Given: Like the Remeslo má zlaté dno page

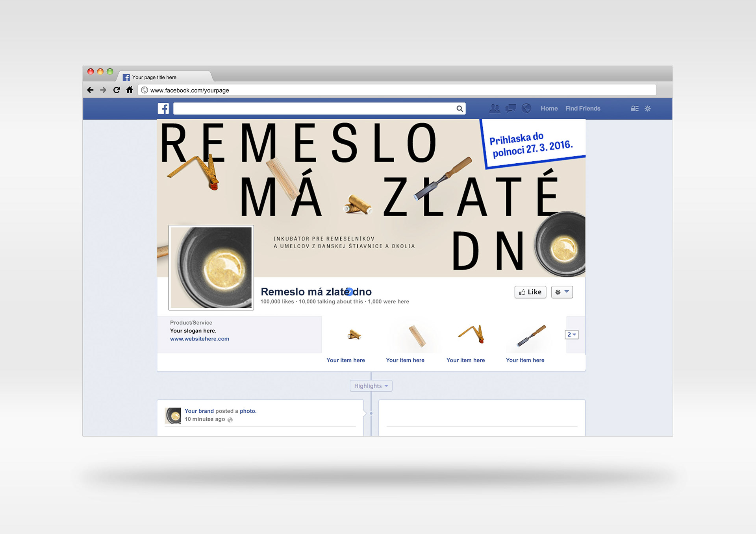Looking at the screenshot, I should pyautogui.click(x=530, y=292).
